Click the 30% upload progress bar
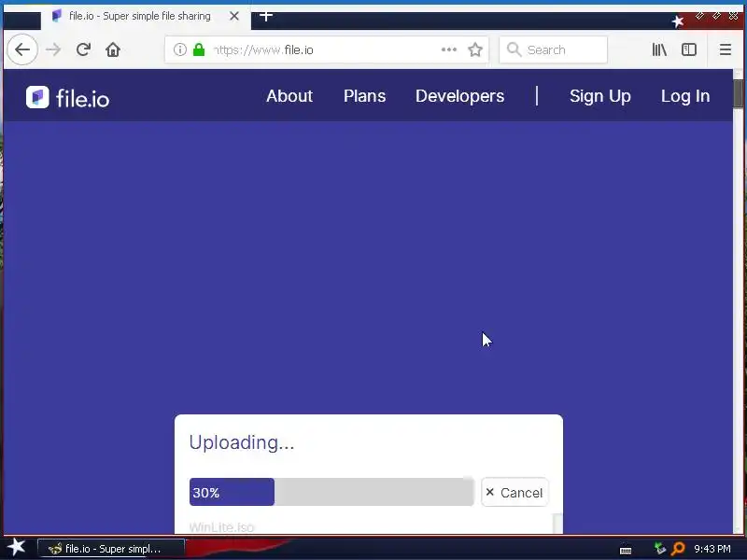Image resolution: width=747 pixels, height=560 pixels. pyautogui.click(x=331, y=492)
